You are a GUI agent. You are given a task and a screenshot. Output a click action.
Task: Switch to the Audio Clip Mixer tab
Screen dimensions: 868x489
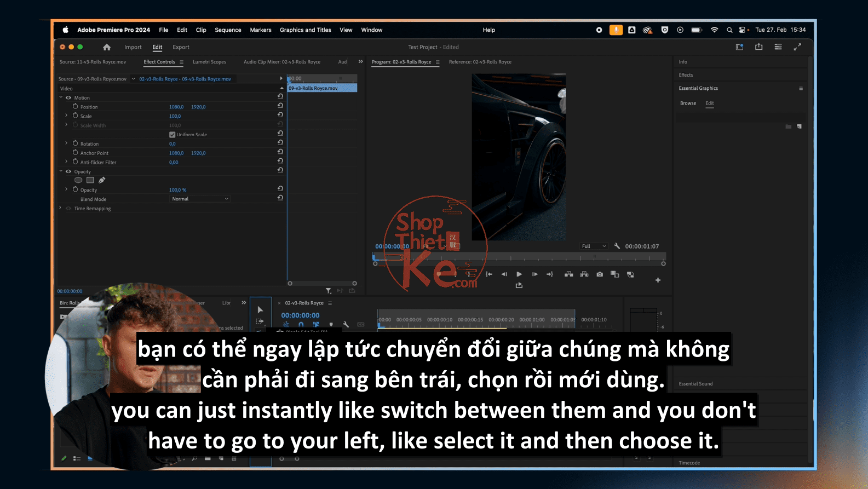(x=282, y=62)
